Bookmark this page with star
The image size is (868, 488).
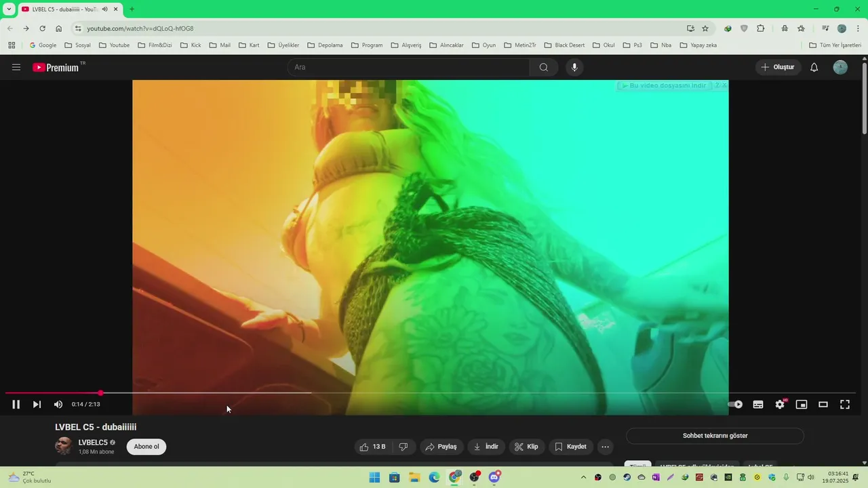[705, 28]
